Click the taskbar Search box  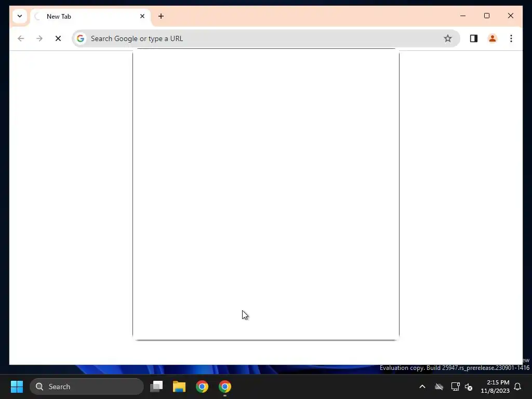(87, 387)
